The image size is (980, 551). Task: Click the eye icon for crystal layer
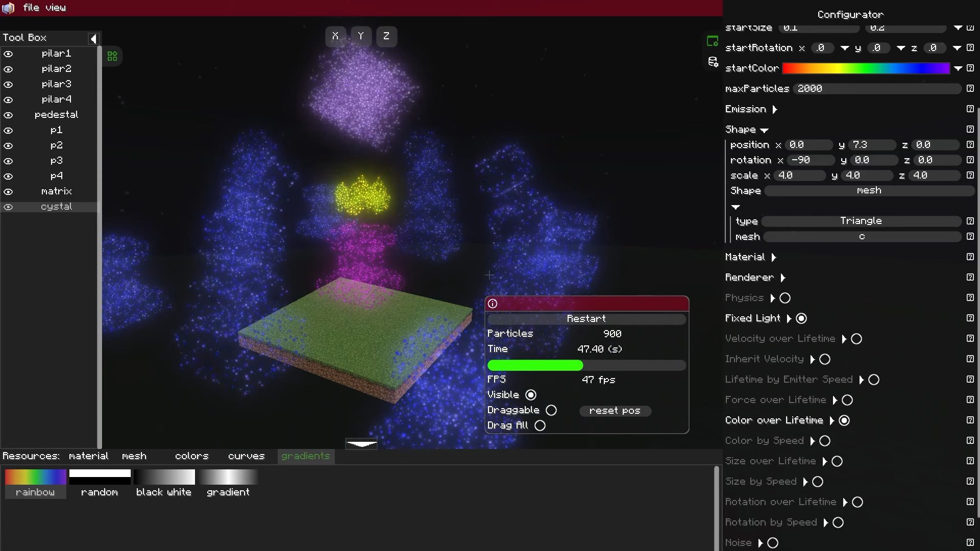8,207
